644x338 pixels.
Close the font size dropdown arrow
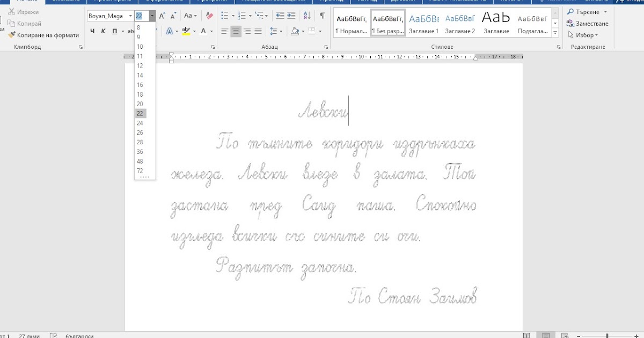coord(152,16)
